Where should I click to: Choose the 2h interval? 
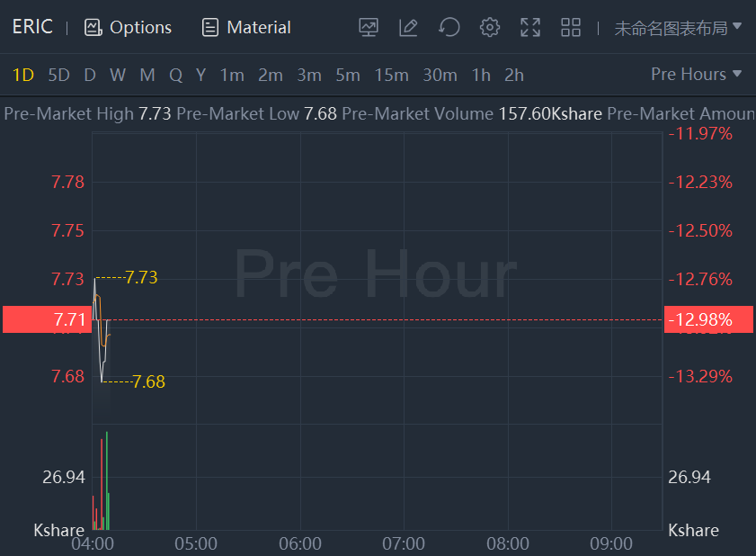[x=514, y=75]
